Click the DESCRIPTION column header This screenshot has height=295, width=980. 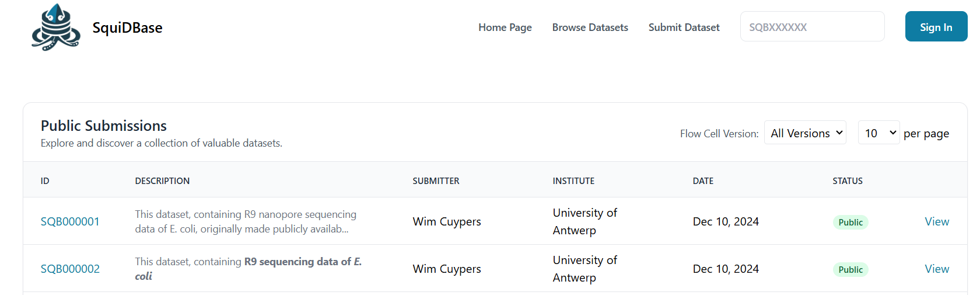(162, 181)
